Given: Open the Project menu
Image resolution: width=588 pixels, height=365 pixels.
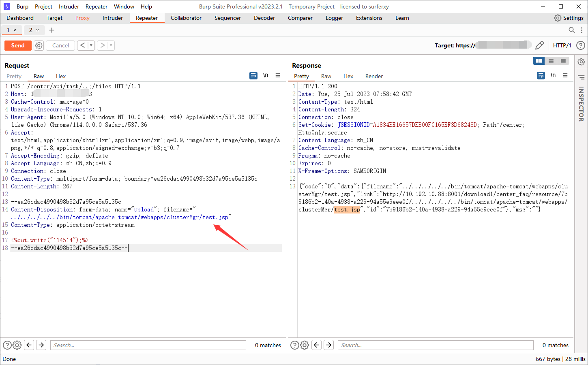Looking at the screenshot, I should tap(43, 6).
